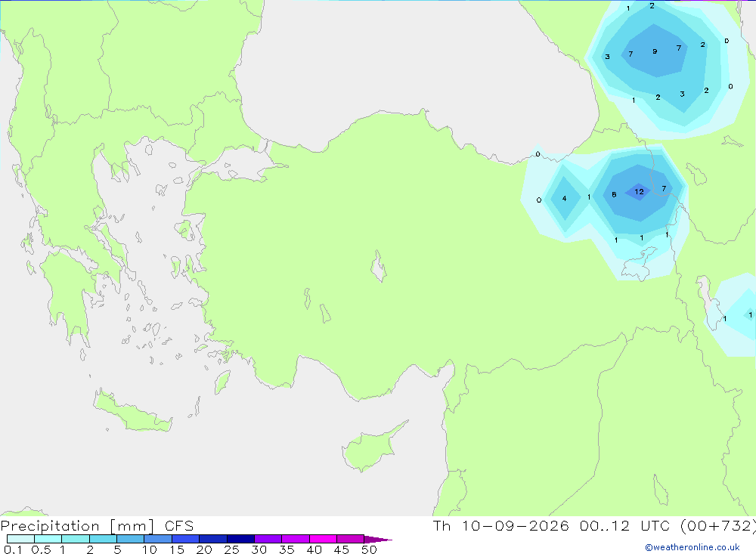
Task: Click the legend label '30'
Action: coord(259,549)
